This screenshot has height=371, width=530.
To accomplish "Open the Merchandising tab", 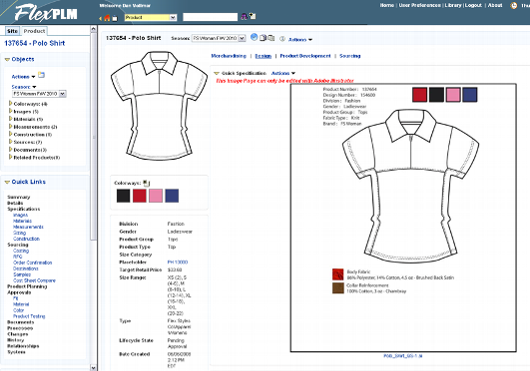I will click(228, 56).
